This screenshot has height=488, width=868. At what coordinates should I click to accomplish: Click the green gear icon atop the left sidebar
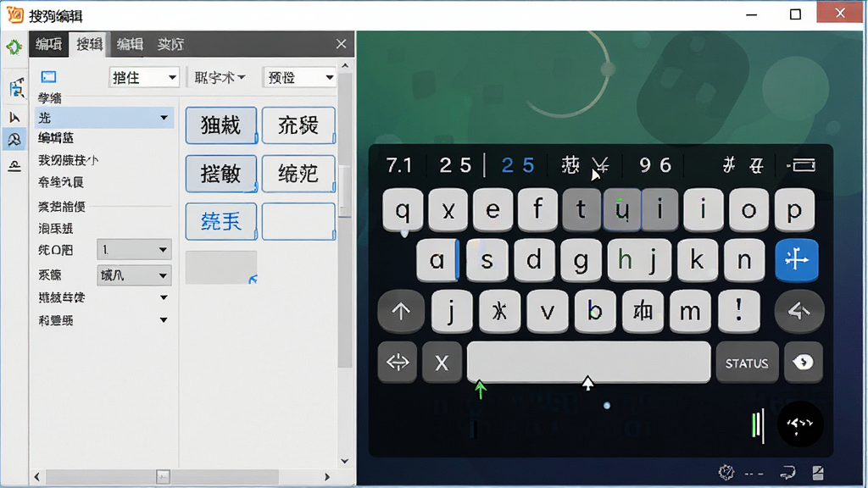[14, 47]
